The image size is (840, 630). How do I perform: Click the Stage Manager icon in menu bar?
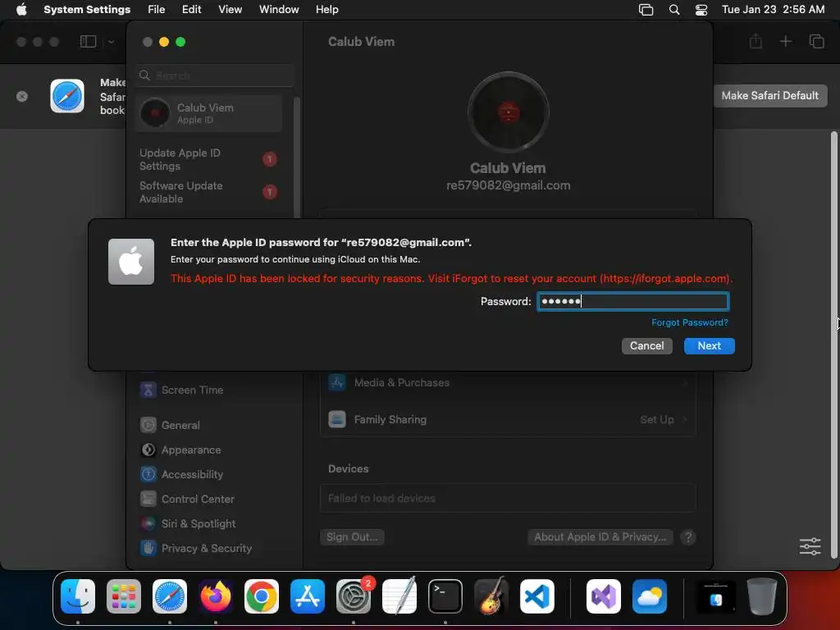pos(646,10)
